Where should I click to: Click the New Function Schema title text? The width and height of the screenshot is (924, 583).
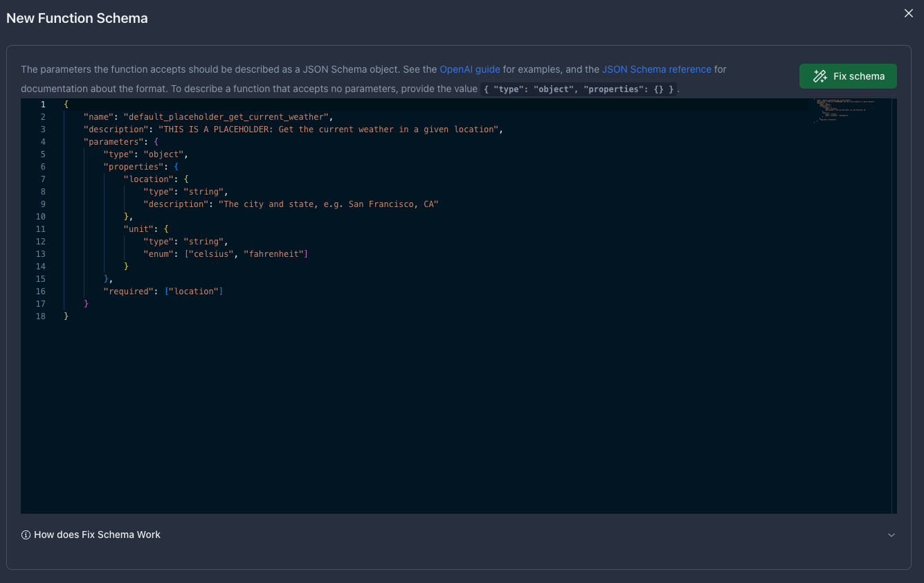77,18
